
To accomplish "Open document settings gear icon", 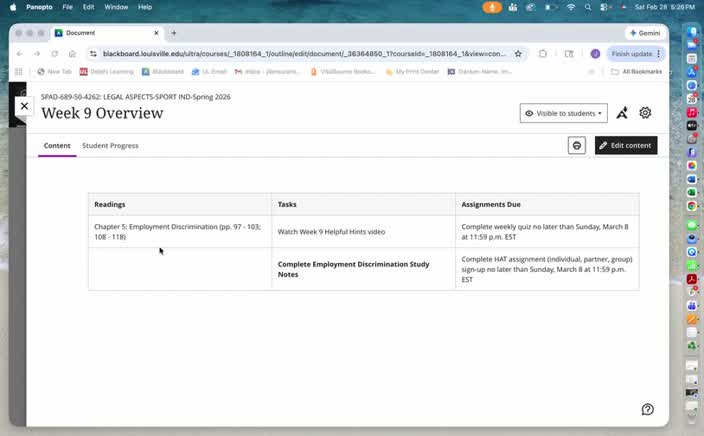I will (645, 113).
